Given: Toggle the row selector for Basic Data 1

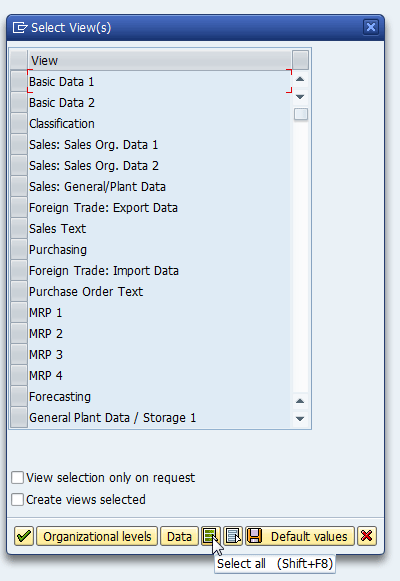Looking at the screenshot, I should tap(19, 82).
